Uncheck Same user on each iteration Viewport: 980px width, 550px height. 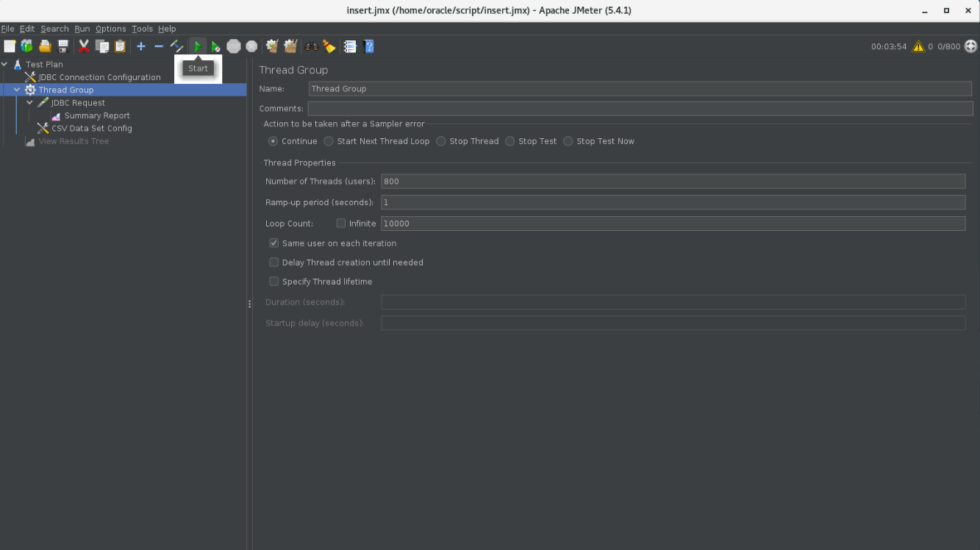point(274,243)
